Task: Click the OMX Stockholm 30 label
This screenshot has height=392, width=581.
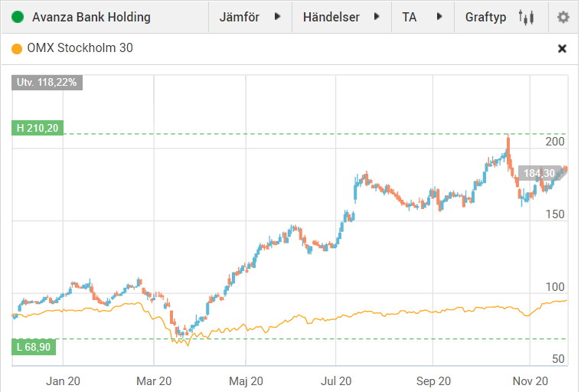Action: [80, 48]
